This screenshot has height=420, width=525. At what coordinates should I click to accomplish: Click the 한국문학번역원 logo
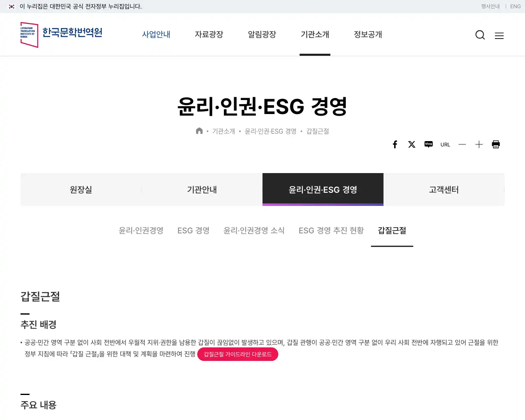62,34
